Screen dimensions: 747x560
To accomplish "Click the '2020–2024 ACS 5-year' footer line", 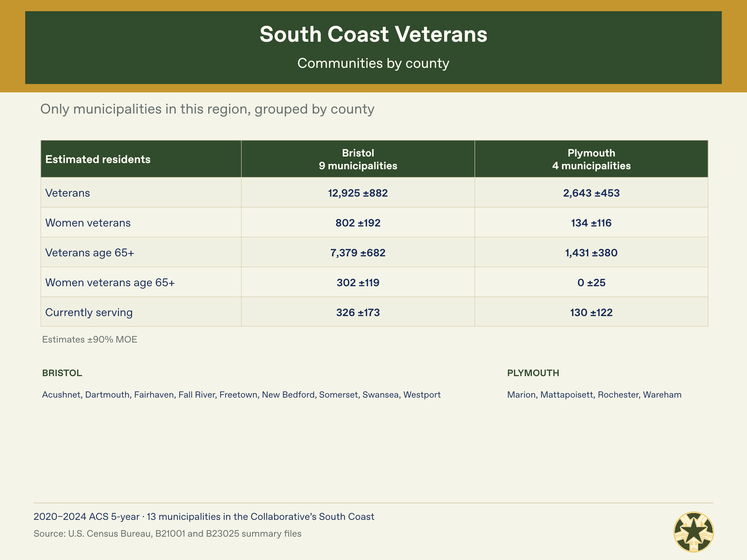I will click(204, 516).
